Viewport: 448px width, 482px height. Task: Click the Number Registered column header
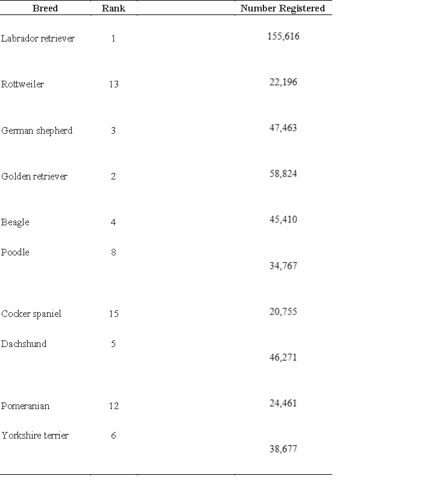pos(282,8)
